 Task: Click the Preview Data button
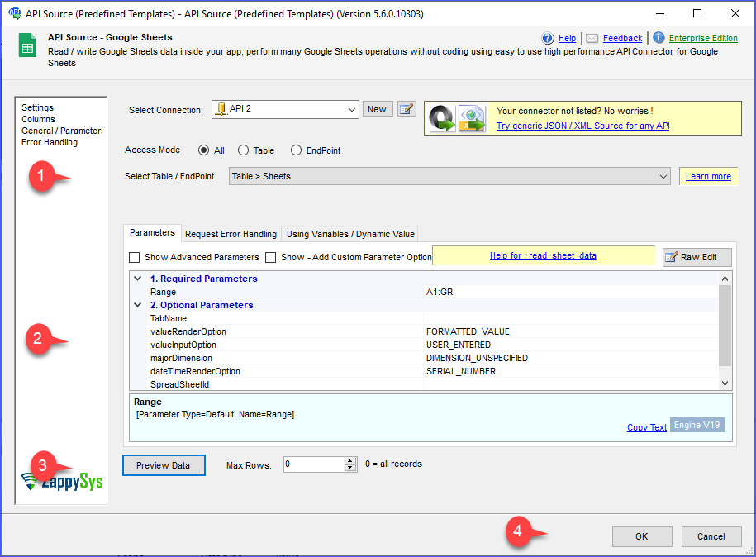coord(164,465)
